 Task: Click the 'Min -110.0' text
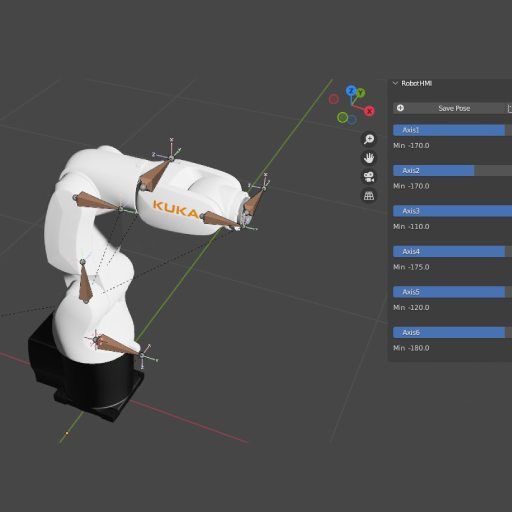pyautogui.click(x=411, y=227)
